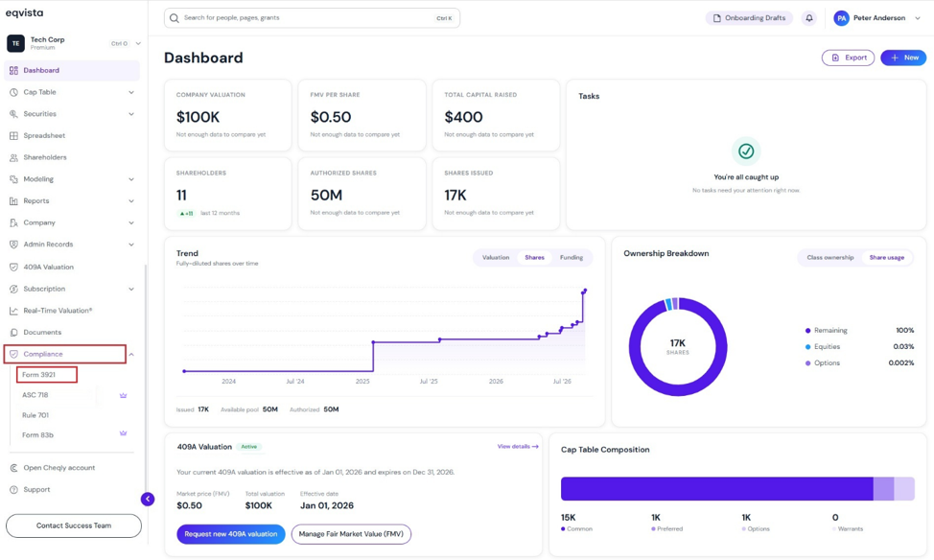Show Class ownership breakdown
Screen dimensions: 934x560
pos(830,257)
